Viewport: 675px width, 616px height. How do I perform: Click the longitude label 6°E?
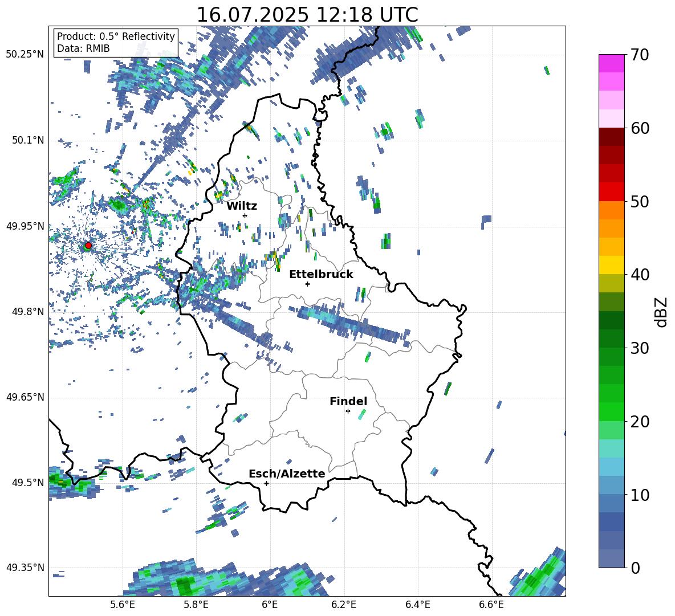[x=270, y=605]
